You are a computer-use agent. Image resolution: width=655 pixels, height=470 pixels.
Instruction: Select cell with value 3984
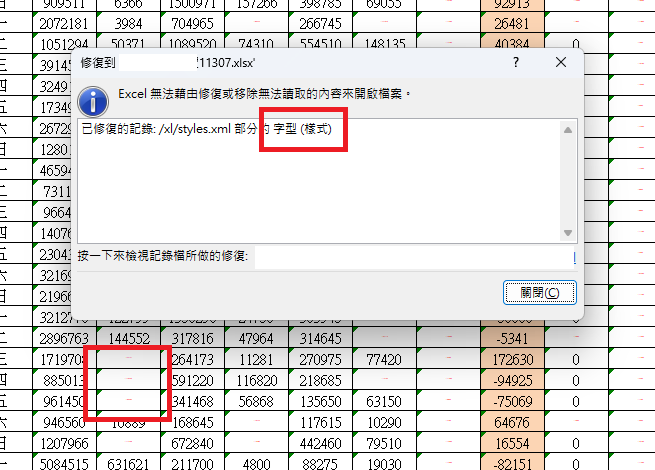128,23
